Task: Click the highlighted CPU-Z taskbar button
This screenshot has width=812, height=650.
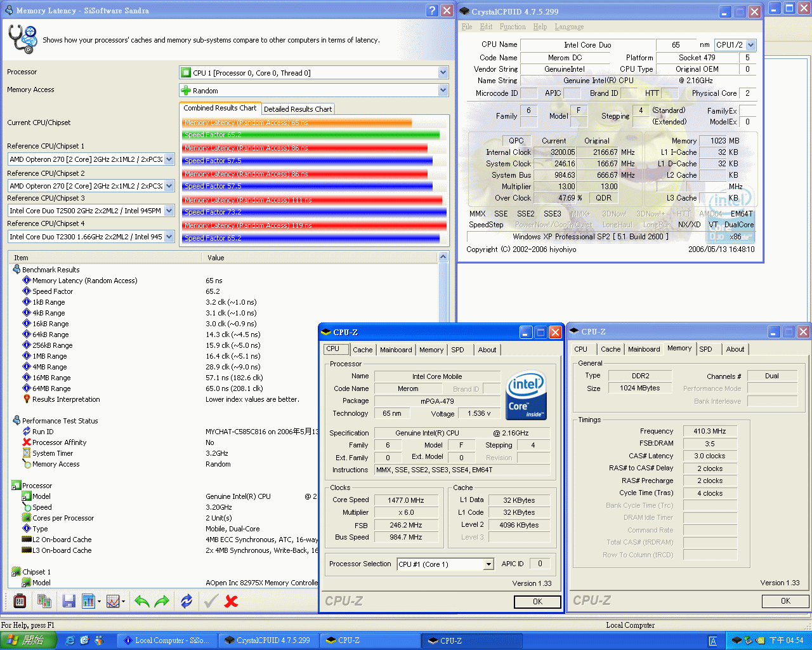Action: pos(471,640)
